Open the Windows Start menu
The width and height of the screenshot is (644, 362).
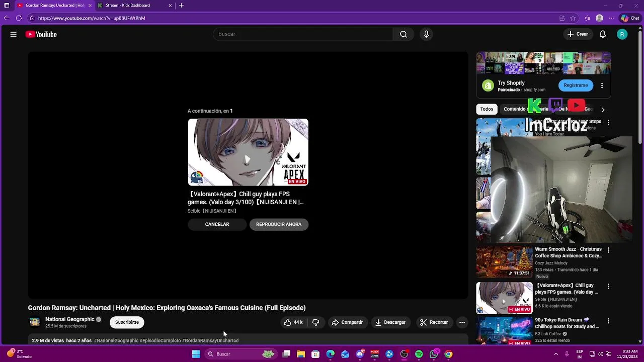click(x=196, y=354)
